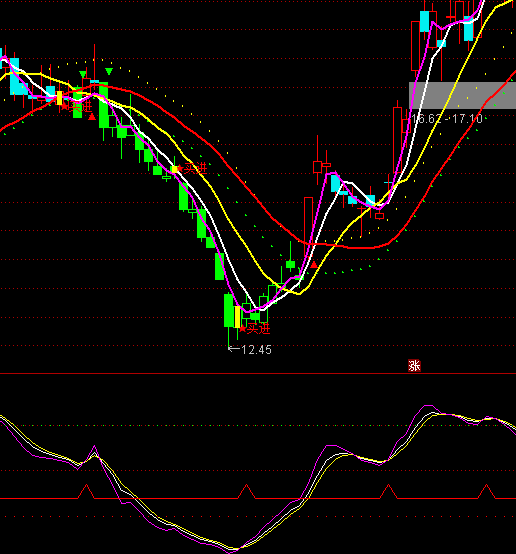Click the red up-triangle below leftmost 买进
This screenshot has width=516, height=554.
pyautogui.click(x=92, y=117)
